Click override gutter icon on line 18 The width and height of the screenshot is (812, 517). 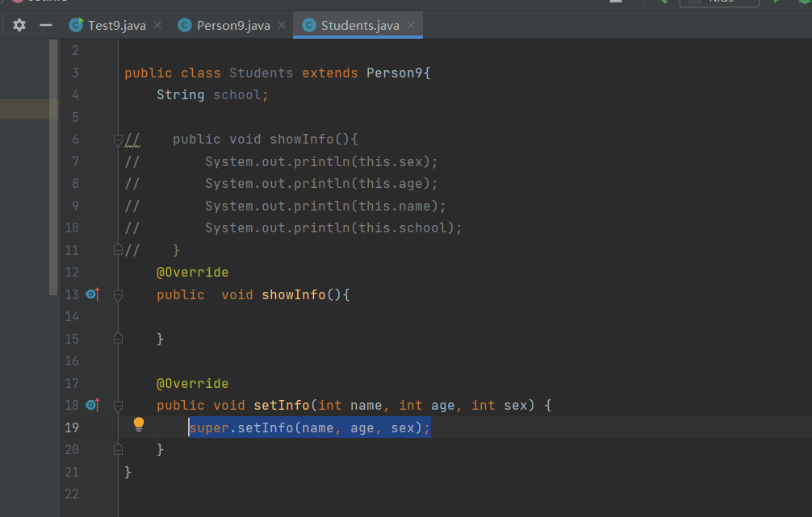(93, 405)
